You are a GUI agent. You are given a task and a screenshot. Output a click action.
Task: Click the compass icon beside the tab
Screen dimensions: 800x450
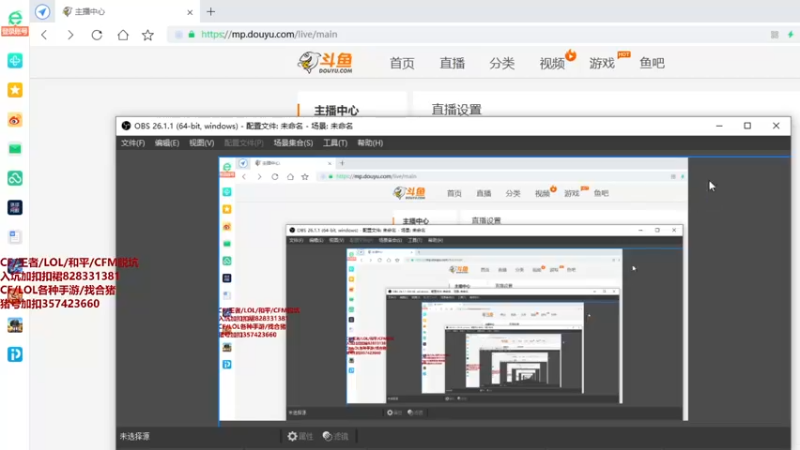[x=42, y=11]
